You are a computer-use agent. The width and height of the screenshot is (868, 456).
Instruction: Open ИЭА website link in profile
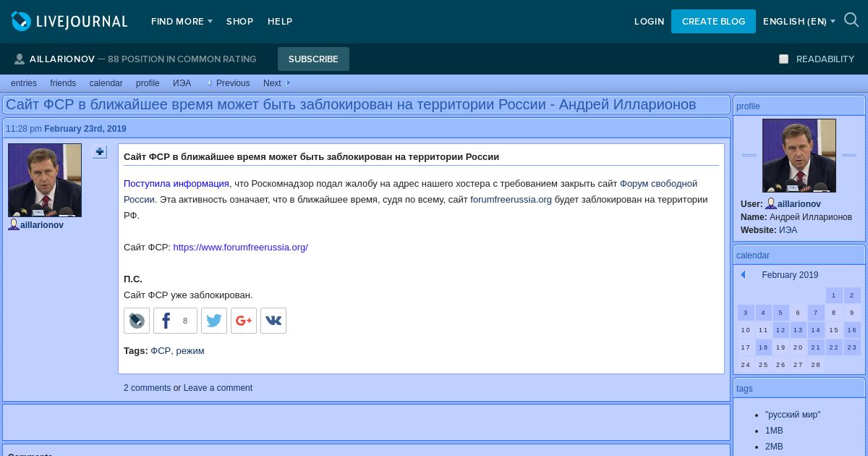pyautogui.click(x=788, y=230)
